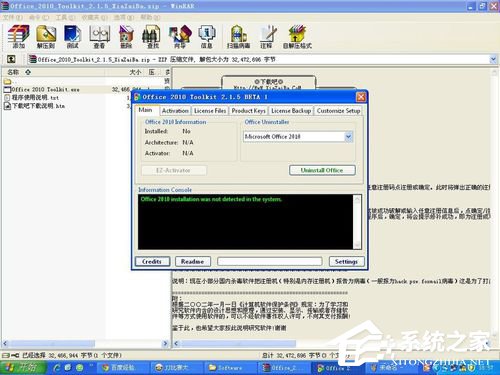The image size is (500, 375).
Task: Click the comment pane scroll-left arrow
Action: tap(177, 343)
